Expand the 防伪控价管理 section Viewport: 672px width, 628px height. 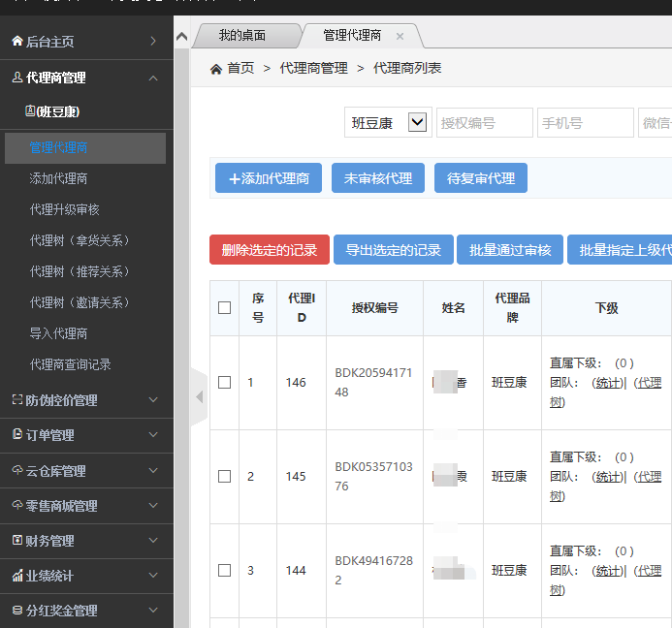click(x=153, y=399)
